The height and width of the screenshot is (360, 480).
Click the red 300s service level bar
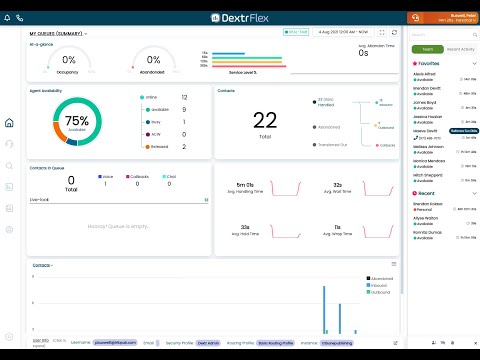click(249, 66)
